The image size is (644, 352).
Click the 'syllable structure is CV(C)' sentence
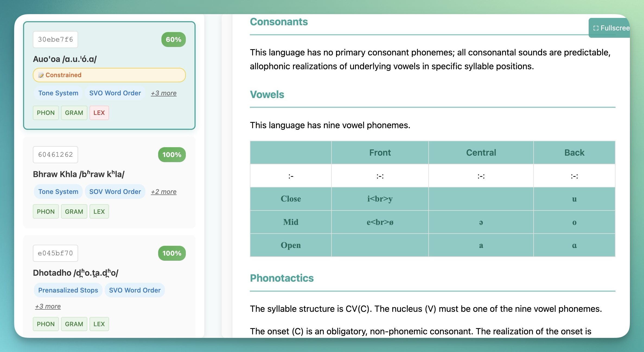click(311, 309)
